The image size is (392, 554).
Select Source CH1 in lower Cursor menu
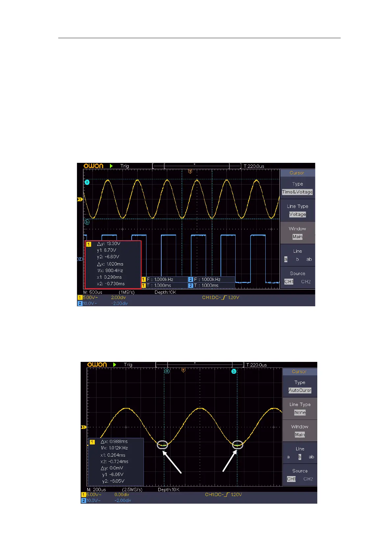[x=291, y=479]
